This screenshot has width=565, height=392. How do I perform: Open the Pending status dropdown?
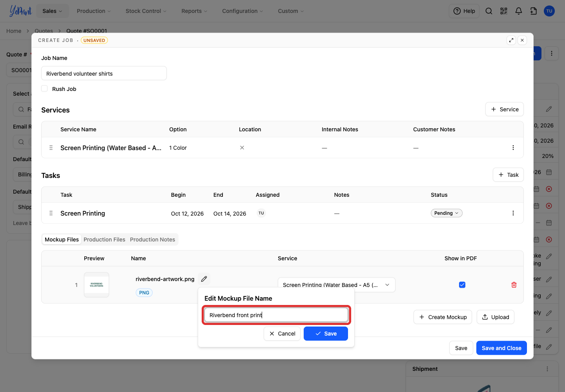[447, 213]
